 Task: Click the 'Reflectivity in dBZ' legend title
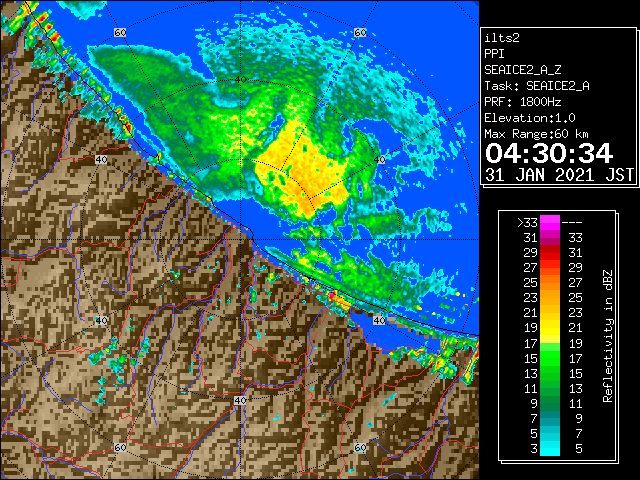point(608,336)
